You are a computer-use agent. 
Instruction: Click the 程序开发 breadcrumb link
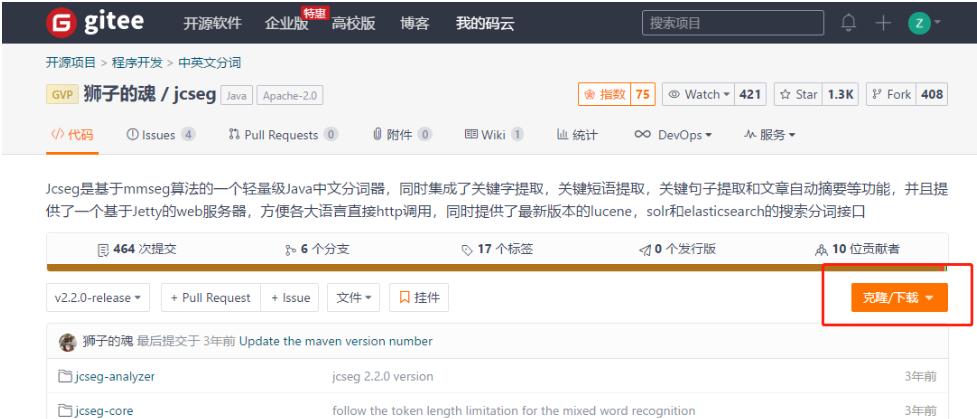tap(137, 62)
